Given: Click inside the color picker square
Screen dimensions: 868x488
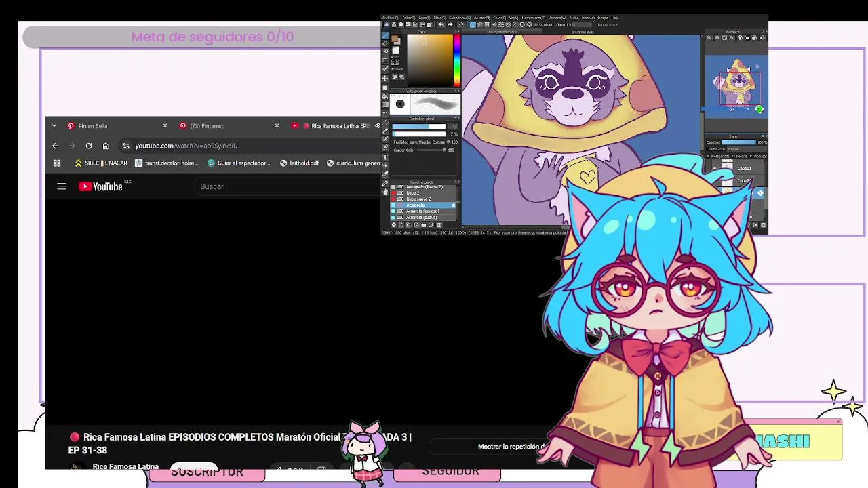Looking at the screenshot, I should (430, 61).
